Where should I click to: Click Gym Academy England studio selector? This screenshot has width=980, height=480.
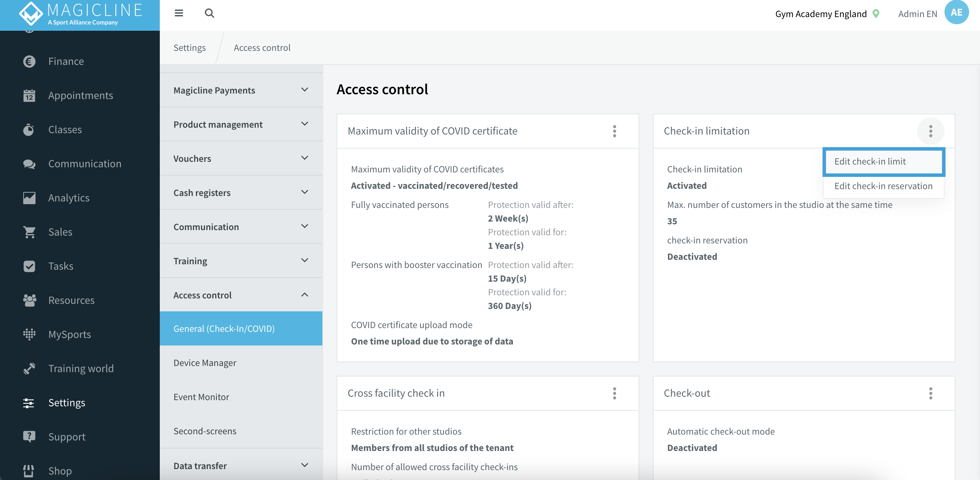click(x=821, y=14)
